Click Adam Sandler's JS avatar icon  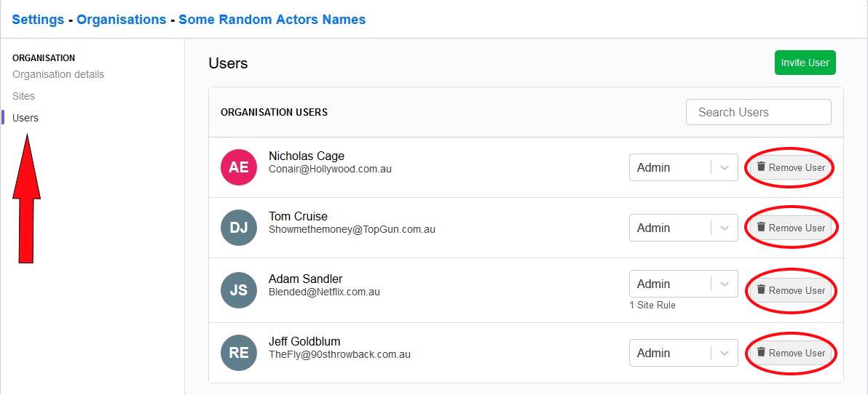[239, 290]
